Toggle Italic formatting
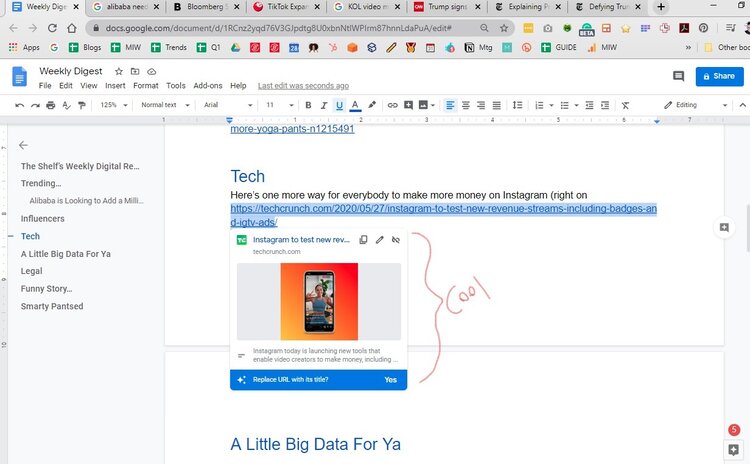The width and height of the screenshot is (750, 464). (324, 105)
